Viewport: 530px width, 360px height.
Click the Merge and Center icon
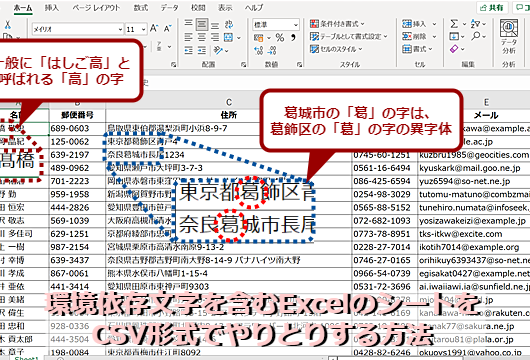coord(229,37)
